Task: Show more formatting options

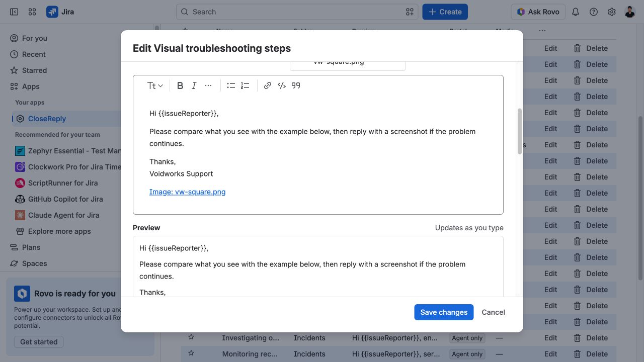Action: [208, 85]
